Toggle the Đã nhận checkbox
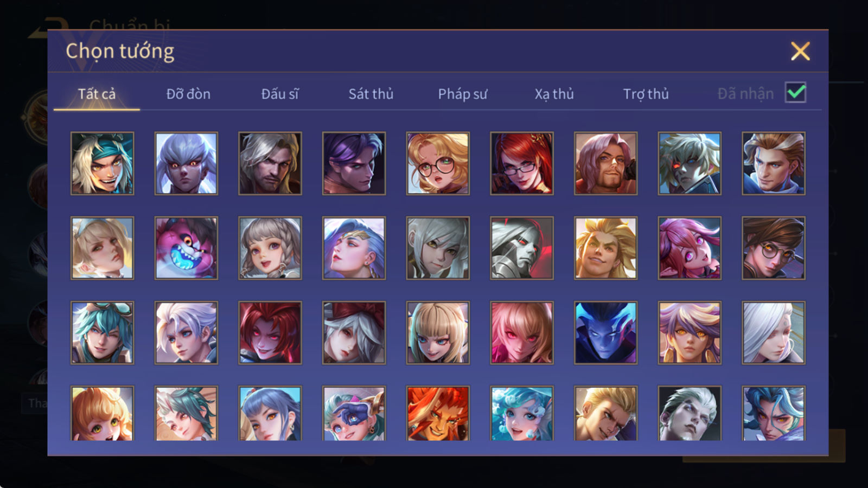Screen dimensions: 868x488 [x=795, y=93]
